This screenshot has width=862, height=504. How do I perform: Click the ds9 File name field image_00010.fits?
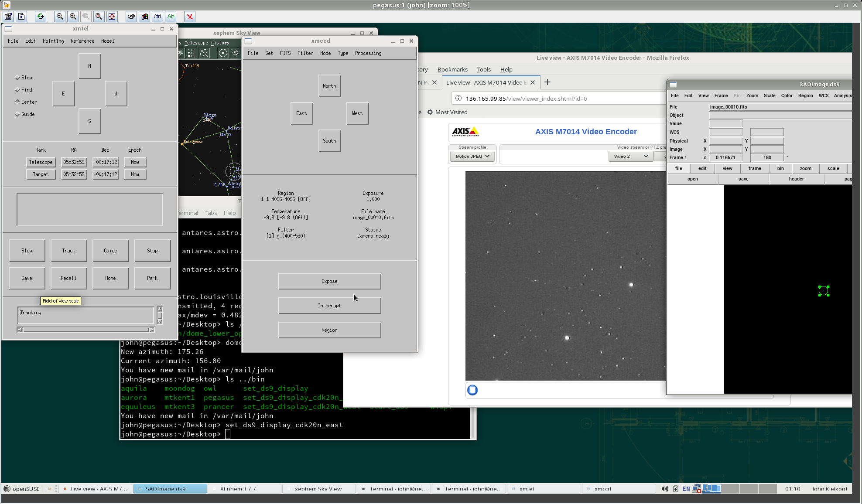click(x=780, y=107)
